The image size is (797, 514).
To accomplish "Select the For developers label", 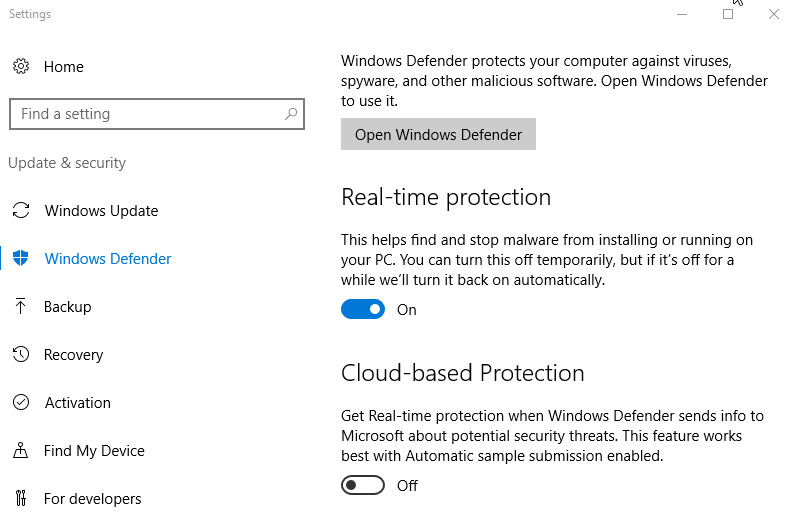I will point(92,498).
